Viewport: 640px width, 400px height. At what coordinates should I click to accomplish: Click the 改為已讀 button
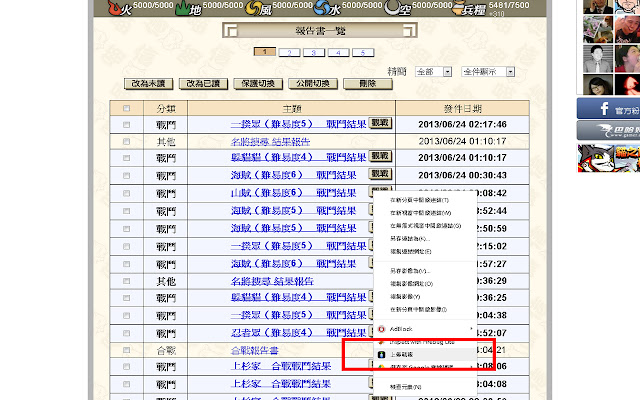pos(203,84)
